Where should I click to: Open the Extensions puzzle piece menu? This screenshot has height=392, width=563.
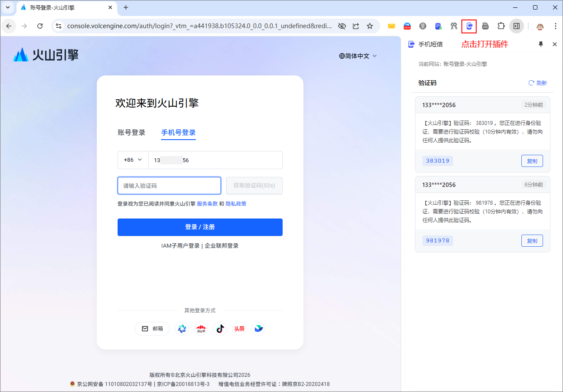(x=501, y=26)
